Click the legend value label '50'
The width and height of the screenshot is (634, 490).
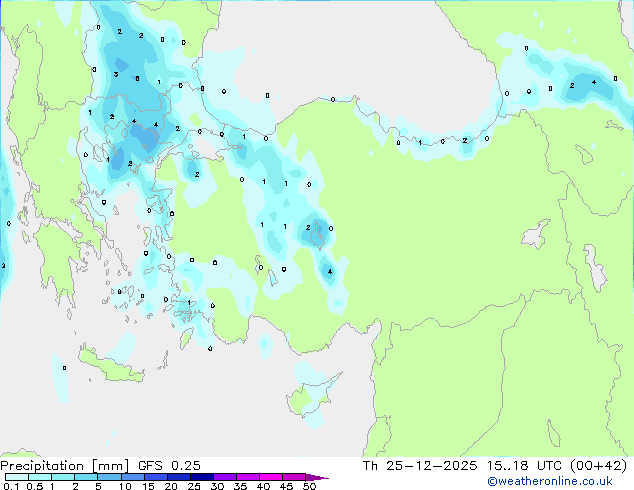[310, 486]
